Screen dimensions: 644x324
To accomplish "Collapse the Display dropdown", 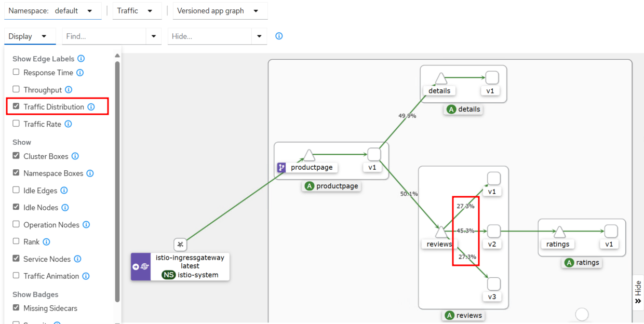I will tap(30, 36).
